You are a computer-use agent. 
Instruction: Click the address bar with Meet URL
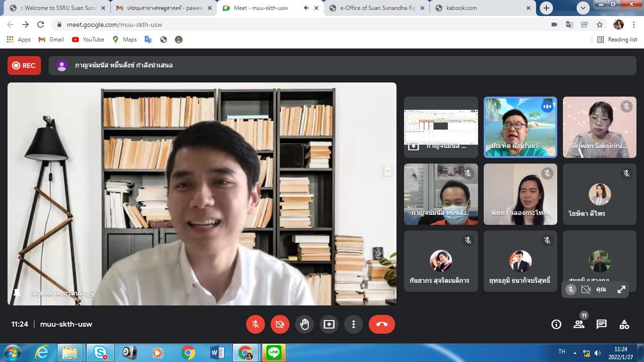point(283,25)
